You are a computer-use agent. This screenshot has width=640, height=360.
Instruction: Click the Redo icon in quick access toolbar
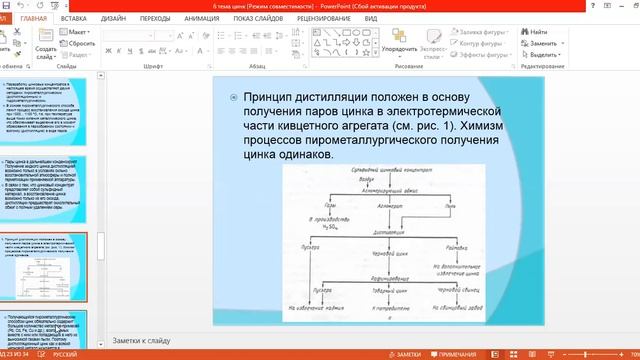coord(40,6)
